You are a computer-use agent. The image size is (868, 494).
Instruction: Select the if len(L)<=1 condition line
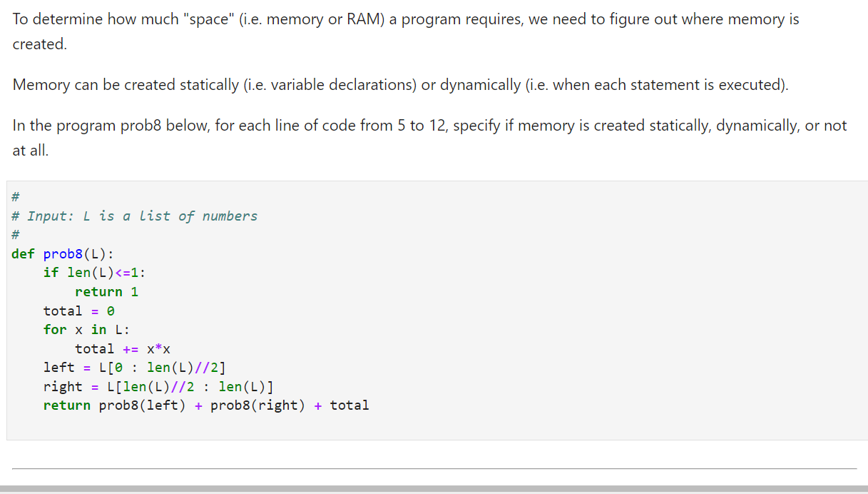(95, 272)
